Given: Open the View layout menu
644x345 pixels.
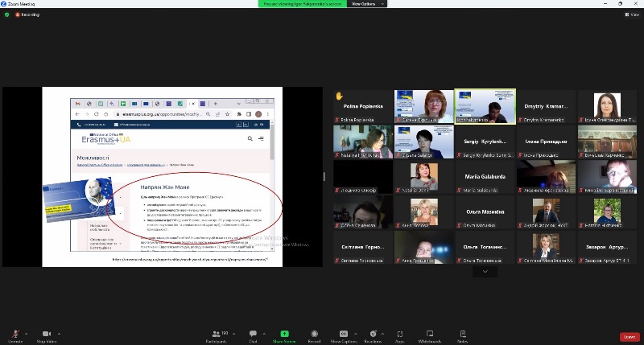Looking at the screenshot, I should (633, 14).
